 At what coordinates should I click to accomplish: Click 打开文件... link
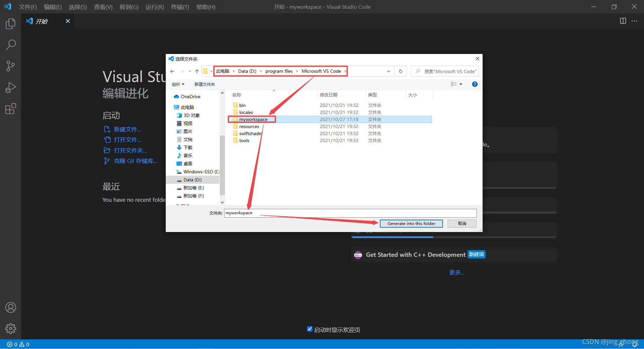[x=128, y=140]
